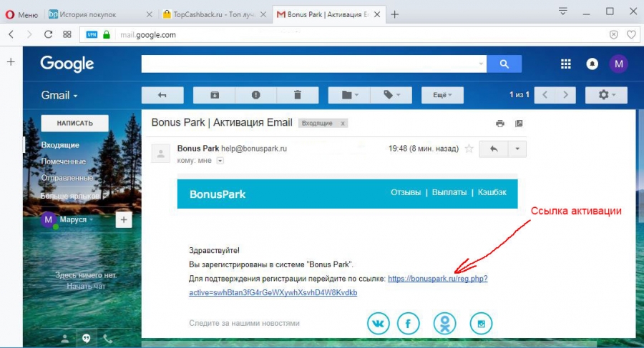Click Начать чат link
644x348 pixels.
[x=86, y=286]
